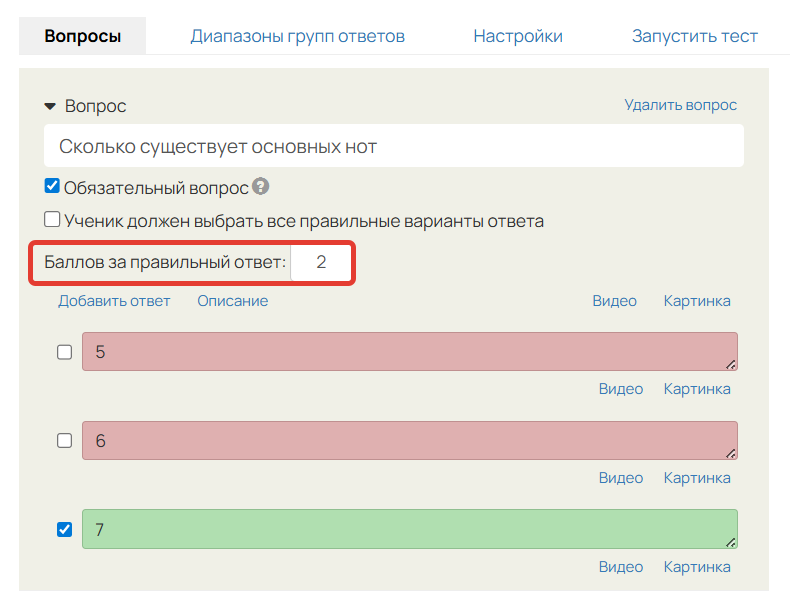Enable Ученик должен выбрать все правильные варианты
The height and width of the screenshot is (605, 790).
pyautogui.click(x=52, y=219)
